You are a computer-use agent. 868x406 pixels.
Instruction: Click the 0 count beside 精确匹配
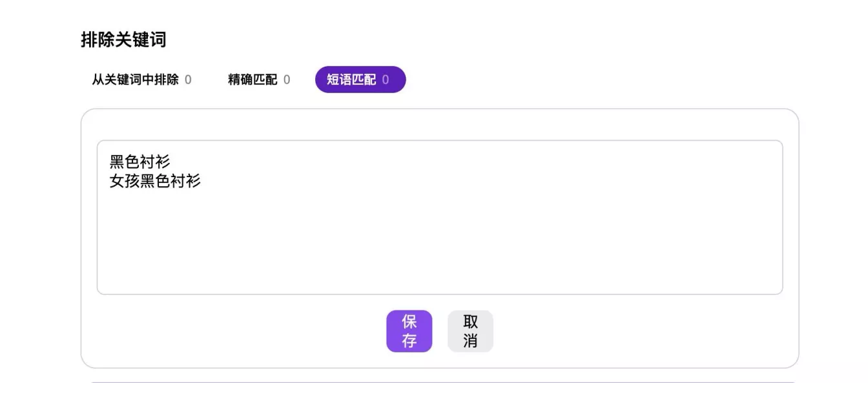tap(287, 80)
